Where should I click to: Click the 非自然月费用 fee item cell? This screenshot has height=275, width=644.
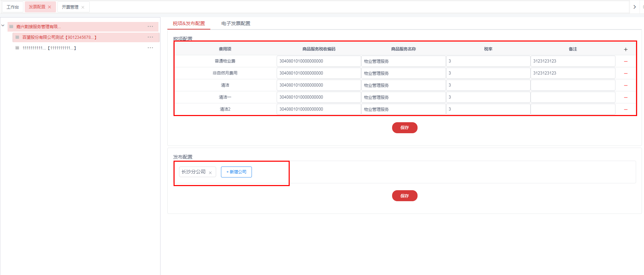click(x=225, y=73)
